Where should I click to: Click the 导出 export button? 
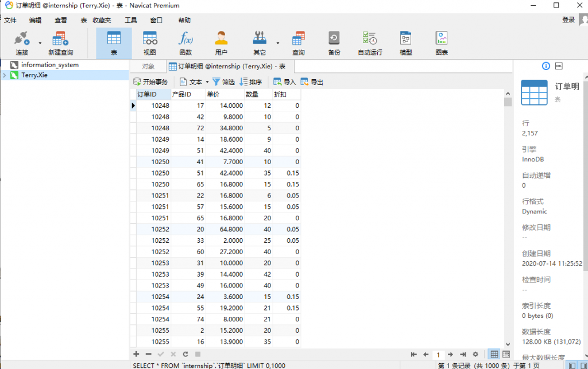pyautogui.click(x=312, y=81)
